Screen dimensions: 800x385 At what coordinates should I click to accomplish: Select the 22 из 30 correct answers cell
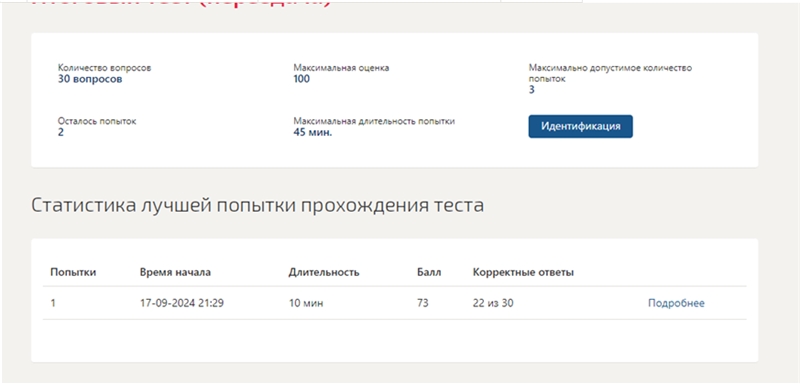(493, 303)
